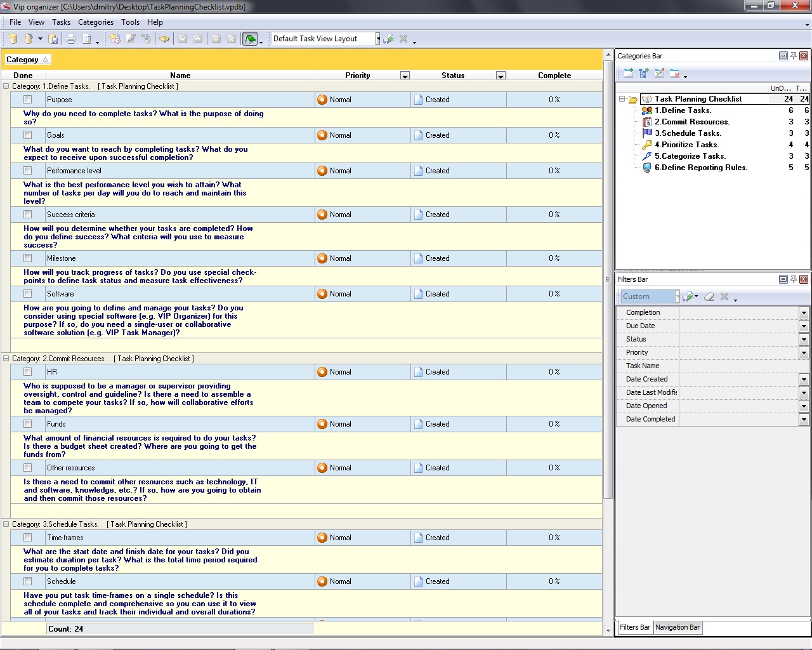The image size is (812, 650).
Task: Open the Completion filter dropdown
Action: pos(804,312)
